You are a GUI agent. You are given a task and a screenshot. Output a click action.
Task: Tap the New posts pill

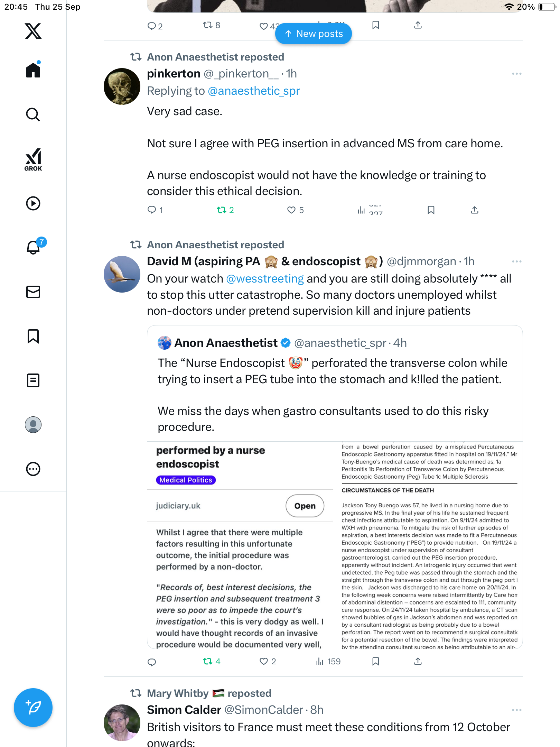(314, 34)
